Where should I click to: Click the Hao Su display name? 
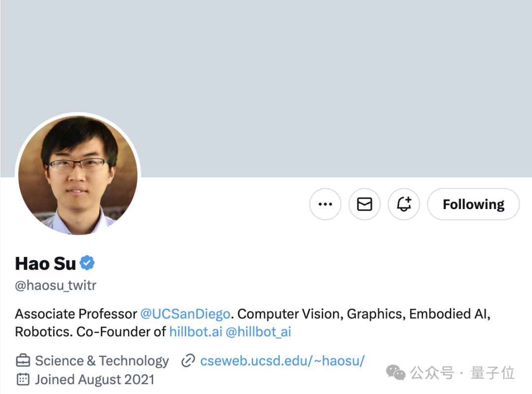45,264
